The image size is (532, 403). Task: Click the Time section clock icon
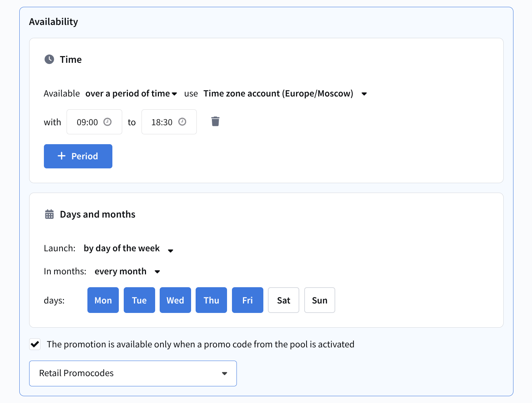[49, 59]
